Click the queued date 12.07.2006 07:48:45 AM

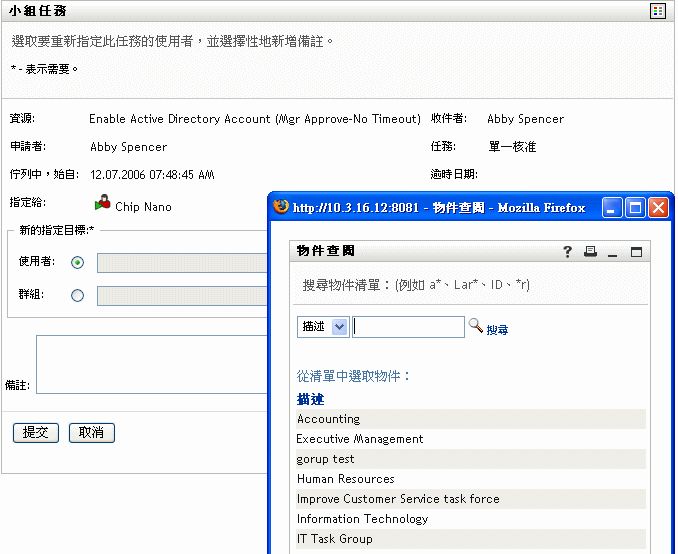pos(152,175)
